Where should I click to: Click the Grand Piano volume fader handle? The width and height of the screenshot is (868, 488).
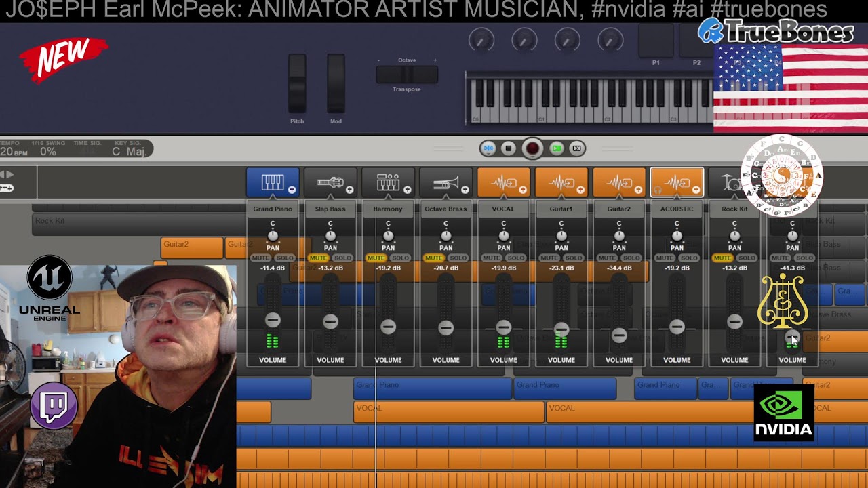[273, 319]
